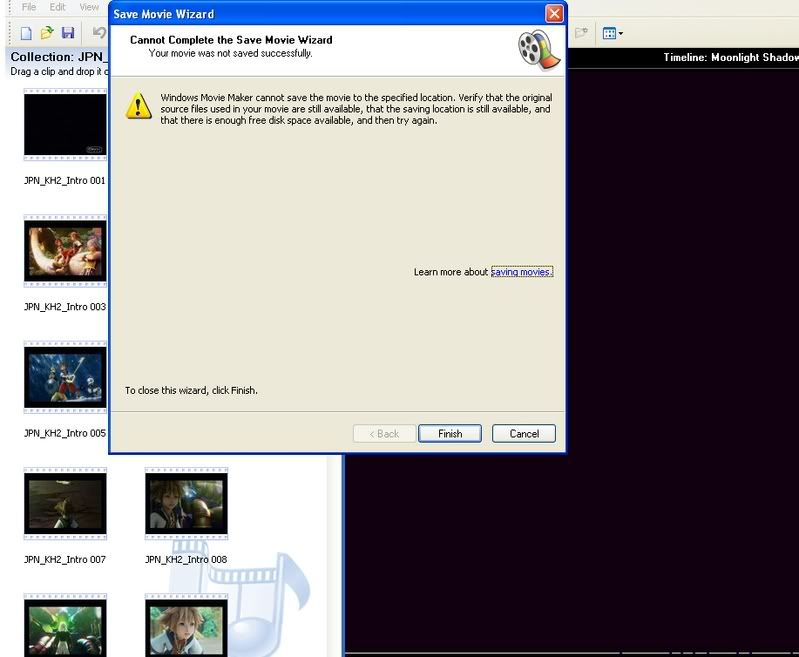Click the New Project toolbar icon

[x=26, y=33]
